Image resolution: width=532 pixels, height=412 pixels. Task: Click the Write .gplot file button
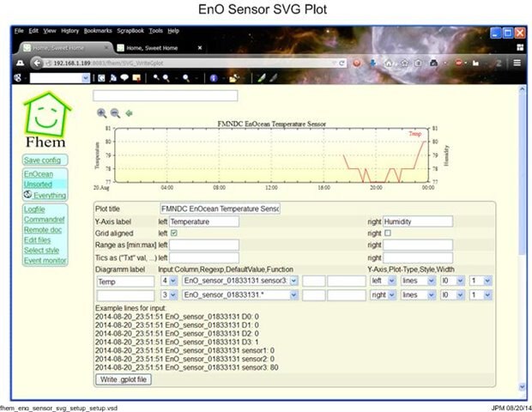click(124, 379)
